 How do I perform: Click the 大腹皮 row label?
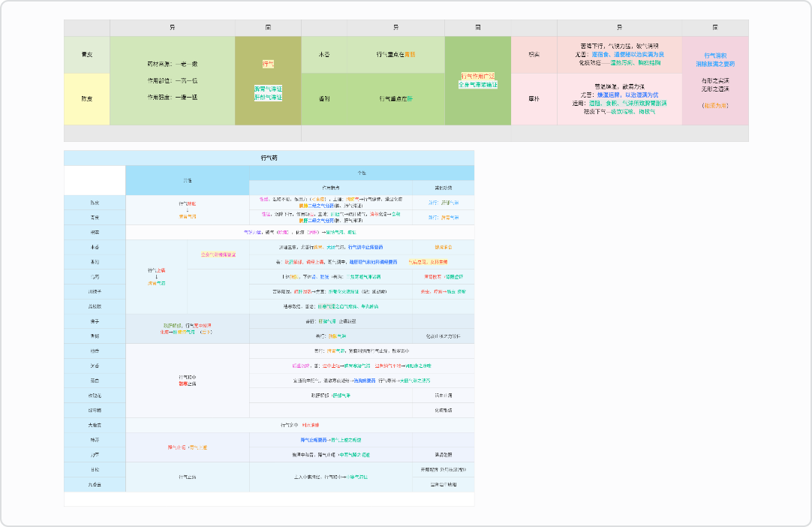(x=95, y=425)
